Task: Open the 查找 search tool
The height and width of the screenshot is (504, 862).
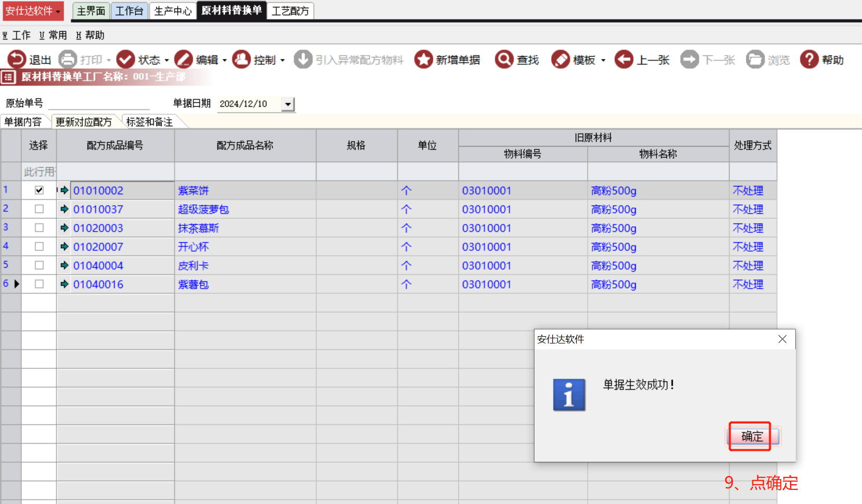Action: (x=504, y=59)
